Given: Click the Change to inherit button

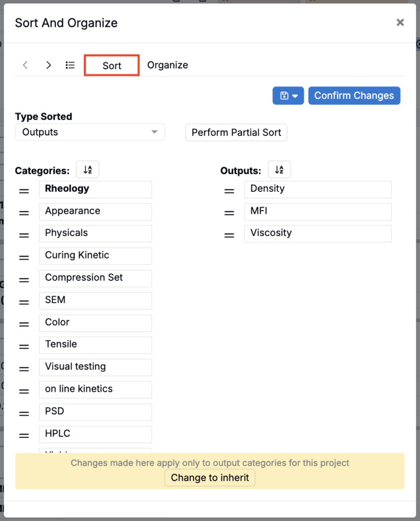Looking at the screenshot, I should 210,477.
